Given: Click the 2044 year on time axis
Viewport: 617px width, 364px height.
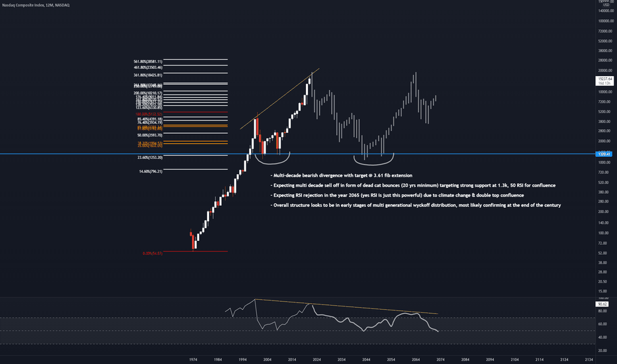Looking at the screenshot, I should (366, 359).
